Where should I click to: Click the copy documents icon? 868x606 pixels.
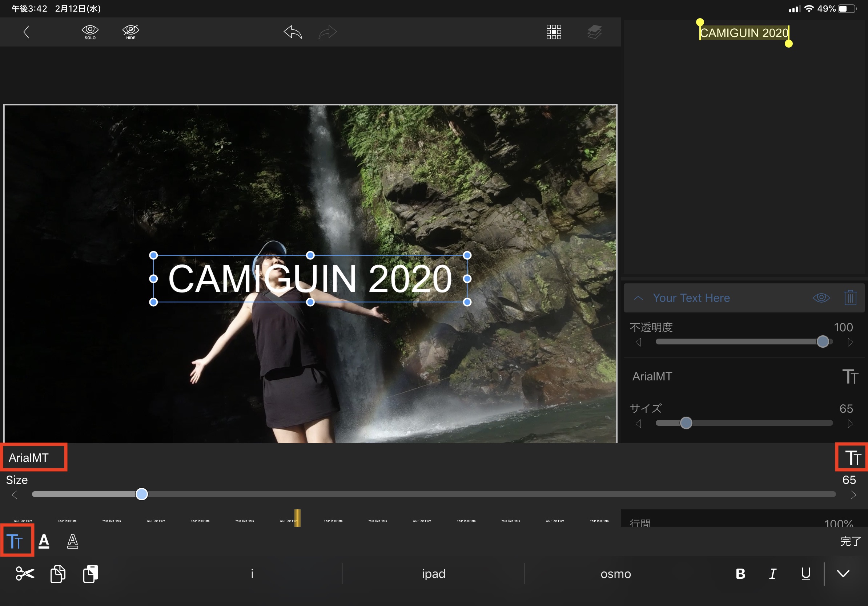(58, 574)
